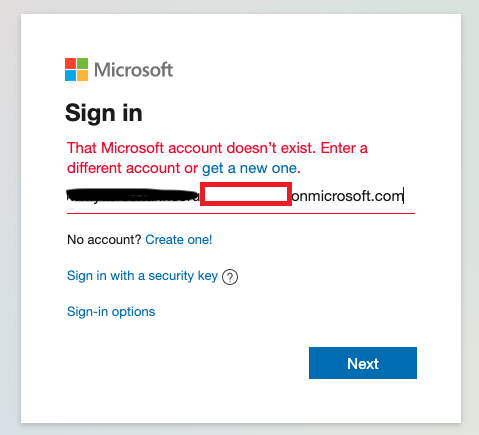The image size is (479, 435).
Task: Click the blue Next button
Action: click(x=363, y=363)
